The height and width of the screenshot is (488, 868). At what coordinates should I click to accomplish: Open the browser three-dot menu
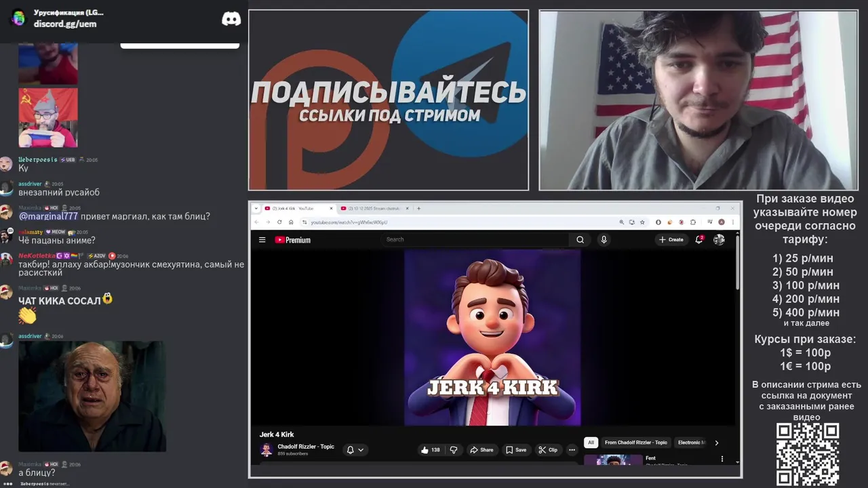(733, 222)
